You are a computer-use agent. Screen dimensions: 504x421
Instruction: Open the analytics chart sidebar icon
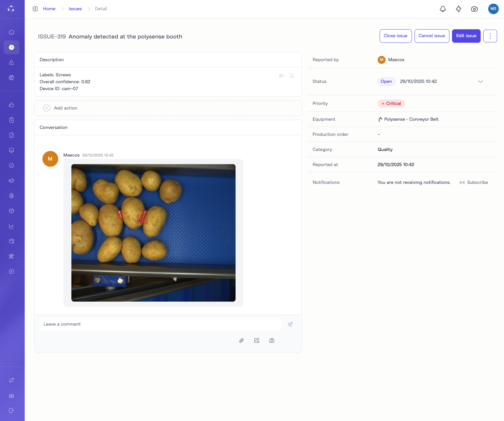coord(12,226)
